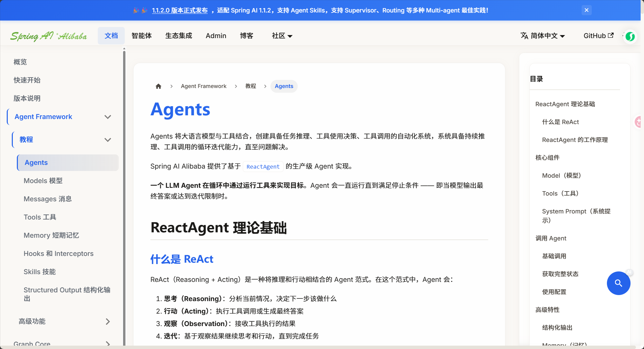Screen dimensions: 644x349
Task: Jump to 结构化输出 in contents
Action: (x=557, y=328)
